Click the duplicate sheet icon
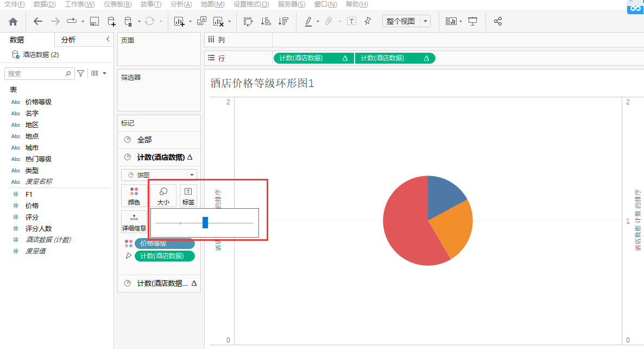644x349 pixels. point(201,21)
